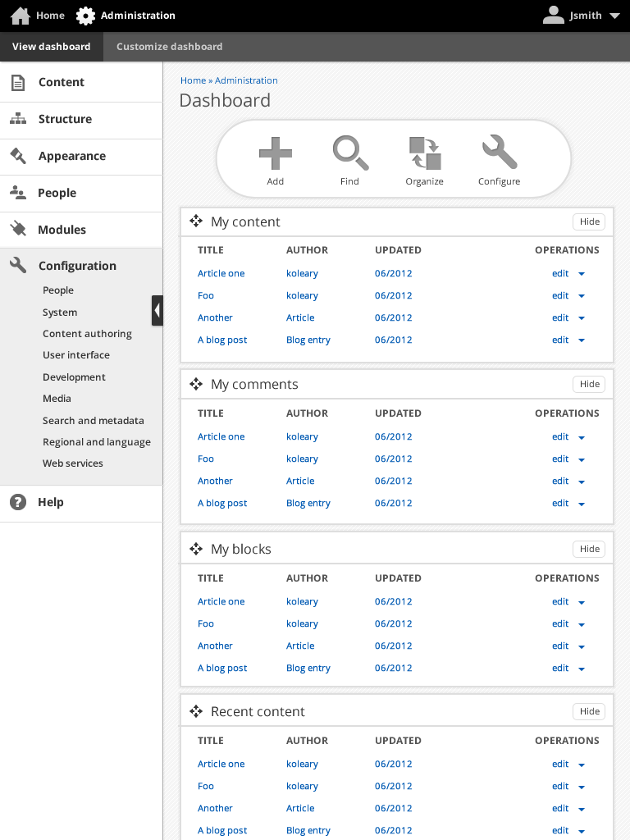
Task: Click the move handle on My content
Action: (x=196, y=221)
